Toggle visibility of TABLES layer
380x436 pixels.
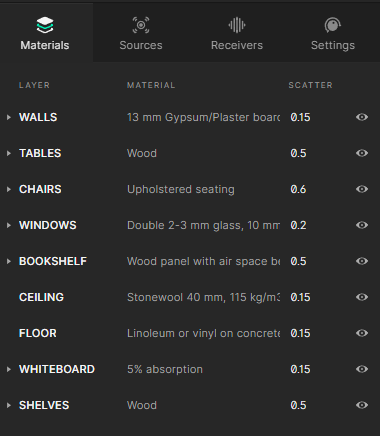(362, 153)
